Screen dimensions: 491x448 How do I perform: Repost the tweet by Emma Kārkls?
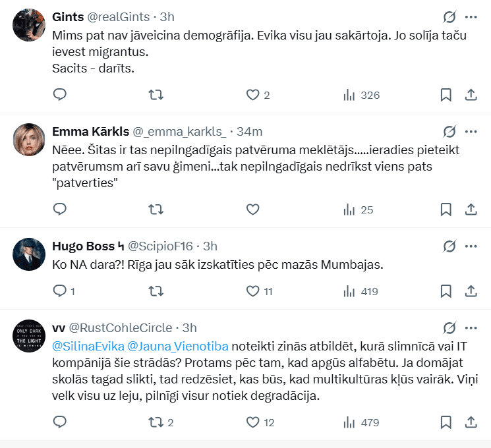(156, 210)
